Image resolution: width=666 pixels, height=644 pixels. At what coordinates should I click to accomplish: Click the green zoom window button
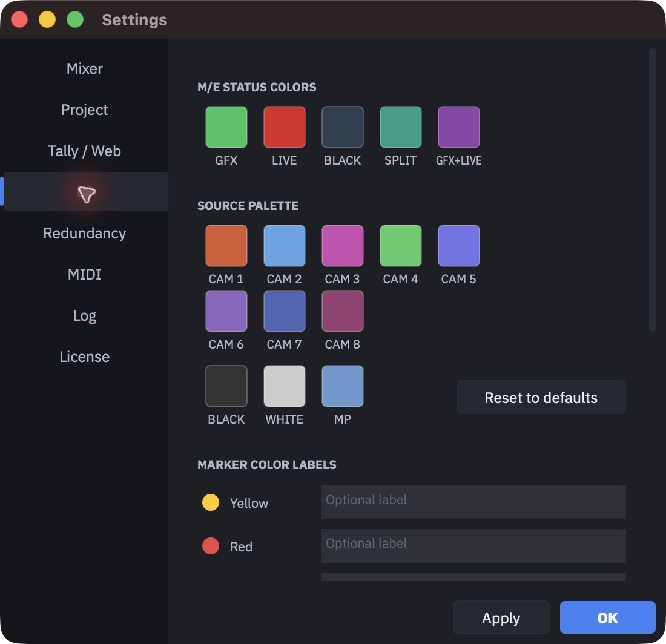tap(75, 19)
